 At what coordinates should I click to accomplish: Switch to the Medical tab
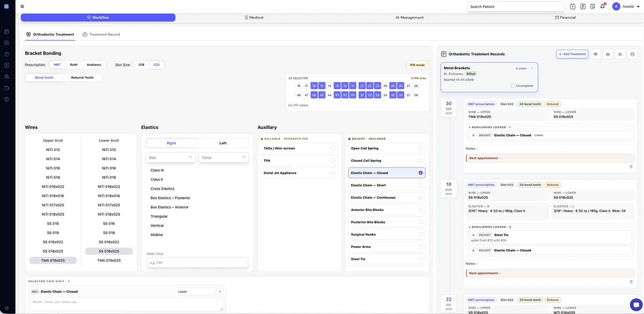pos(254,18)
